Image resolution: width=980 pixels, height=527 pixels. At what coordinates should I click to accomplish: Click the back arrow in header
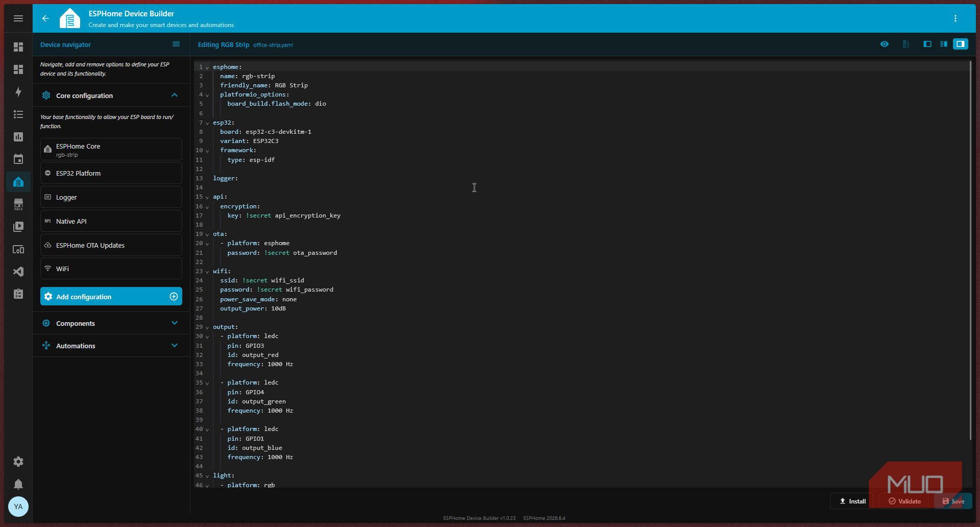45,18
